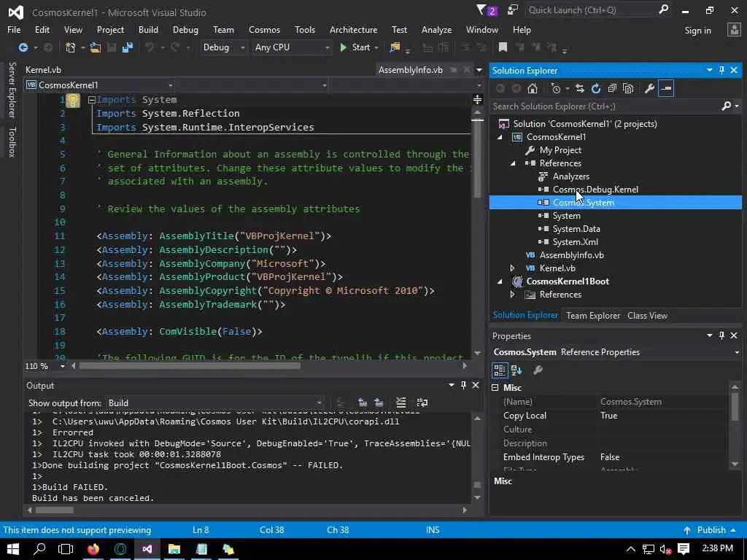Open the Toolbox side tab
This screenshot has height=560, width=747.
pyautogui.click(x=12, y=142)
